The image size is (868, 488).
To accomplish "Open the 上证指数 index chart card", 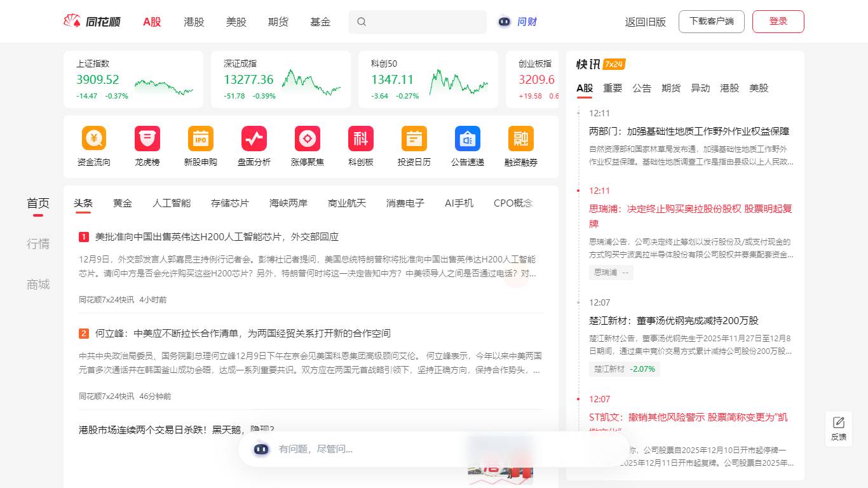I will click(133, 79).
